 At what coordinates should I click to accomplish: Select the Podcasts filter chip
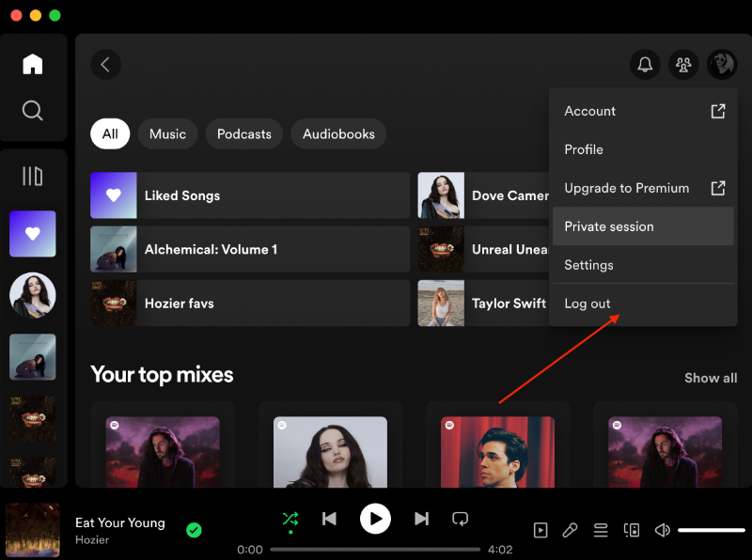[x=244, y=133]
